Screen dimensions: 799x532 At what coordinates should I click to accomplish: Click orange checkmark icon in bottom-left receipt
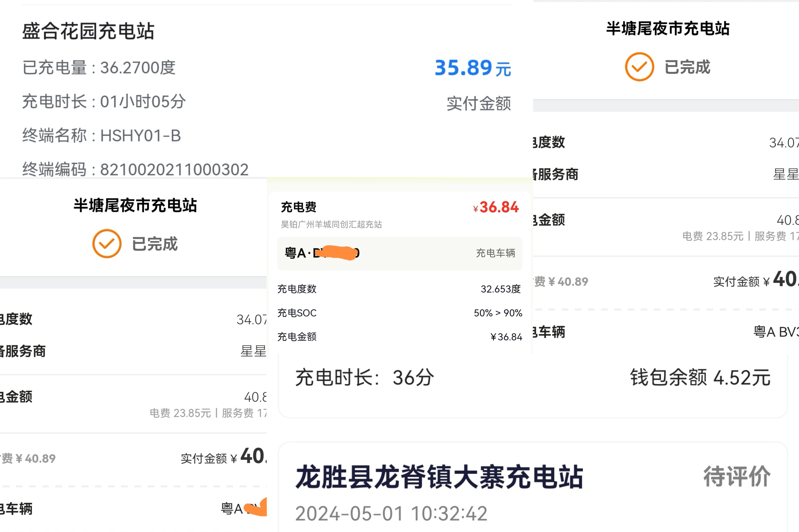pyautogui.click(x=107, y=244)
